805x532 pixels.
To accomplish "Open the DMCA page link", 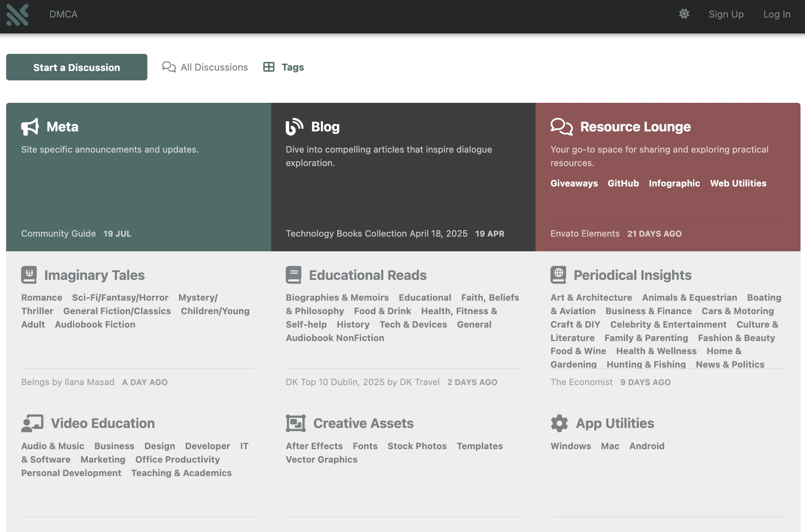I will click(x=63, y=14).
